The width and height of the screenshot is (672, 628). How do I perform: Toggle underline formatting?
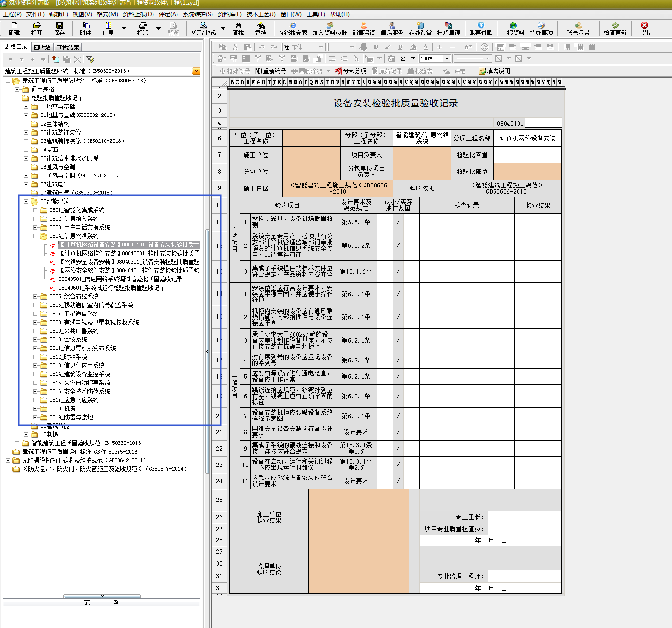coord(400,47)
